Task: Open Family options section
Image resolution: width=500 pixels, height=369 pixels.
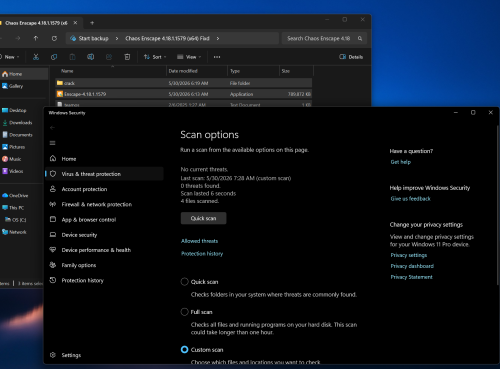Action: pyautogui.click(x=104, y=265)
